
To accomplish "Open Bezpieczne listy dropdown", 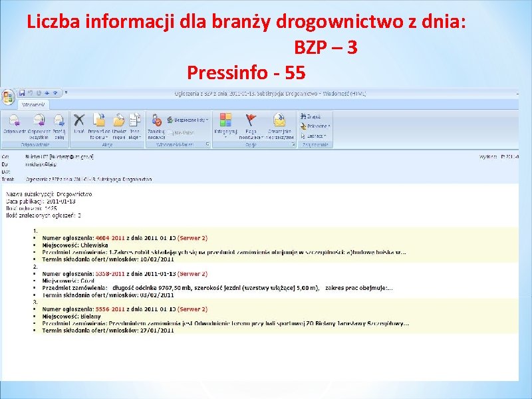I will [188, 120].
